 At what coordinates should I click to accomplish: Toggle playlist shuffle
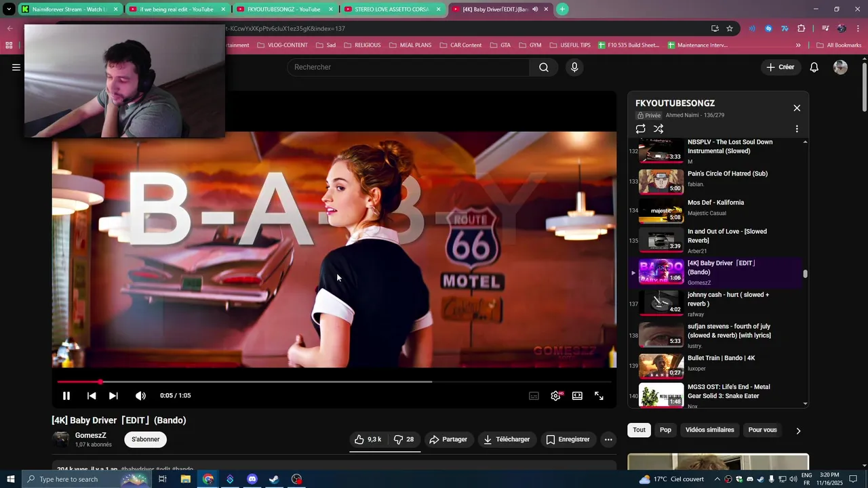[x=658, y=129]
